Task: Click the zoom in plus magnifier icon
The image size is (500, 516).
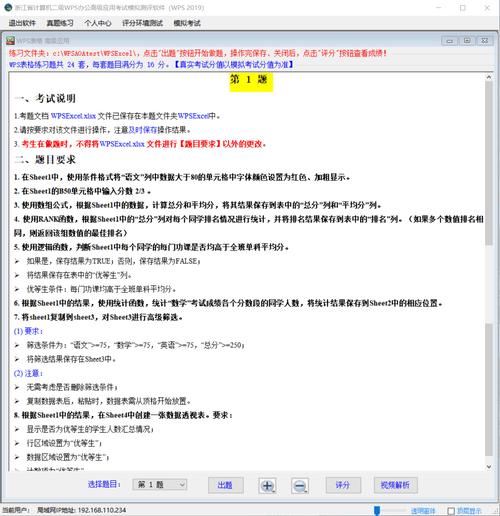Action: 267,485
